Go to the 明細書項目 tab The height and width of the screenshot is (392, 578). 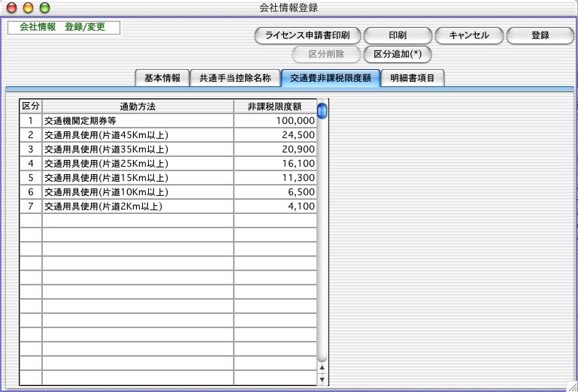413,78
